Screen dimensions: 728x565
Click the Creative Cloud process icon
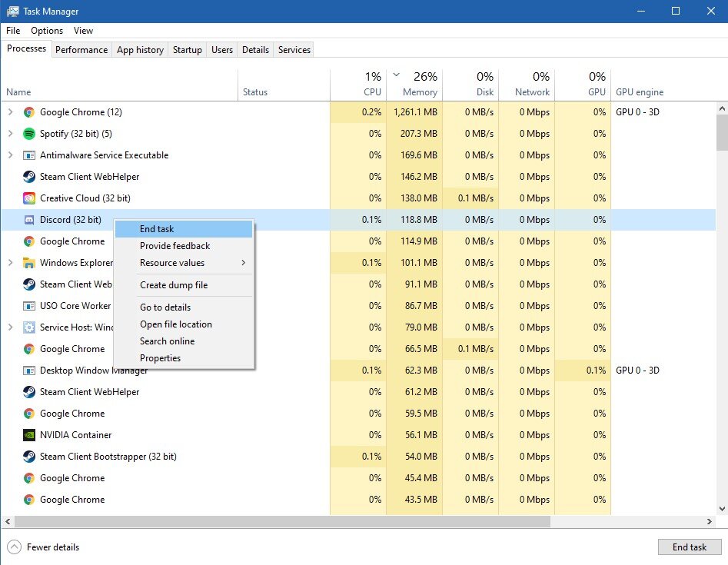(29, 198)
